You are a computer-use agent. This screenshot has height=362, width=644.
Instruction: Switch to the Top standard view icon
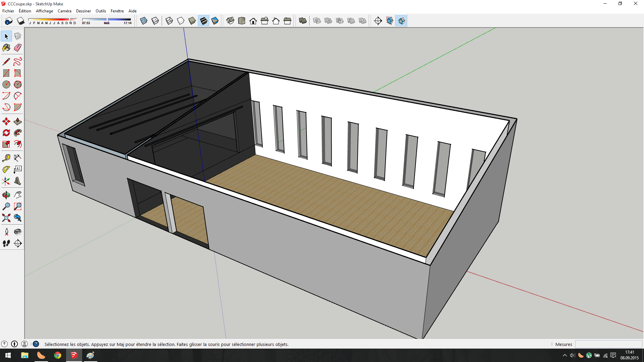pos(241,21)
